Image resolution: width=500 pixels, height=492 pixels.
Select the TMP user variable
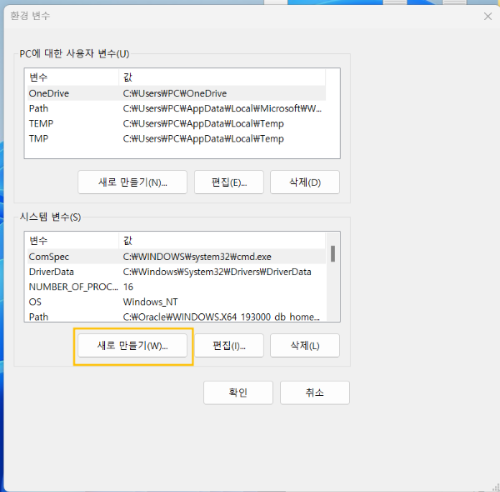coord(177,138)
